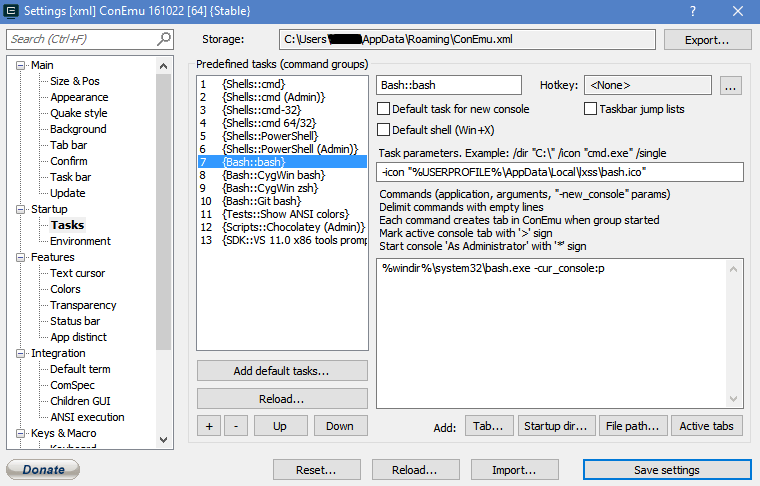
Task: Open Colors settings page
Action: click(x=65, y=289)
